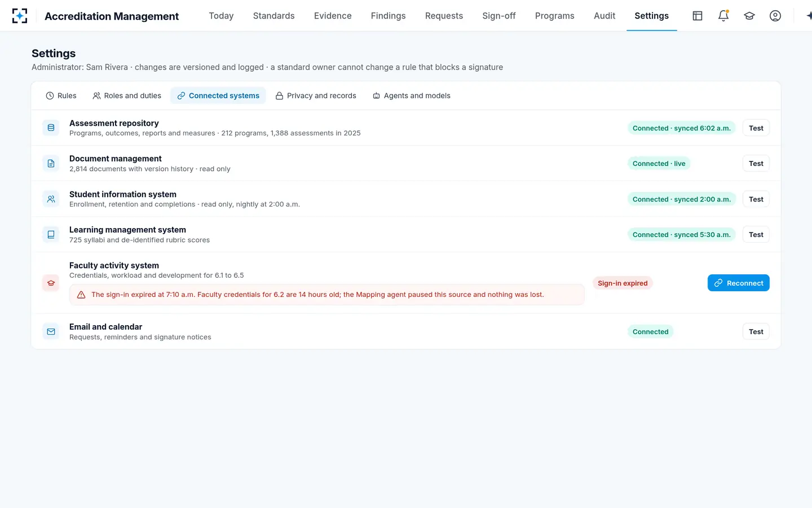Open the Findings page
The width and height of the screenshot is (812, 508).
(389, 16)
